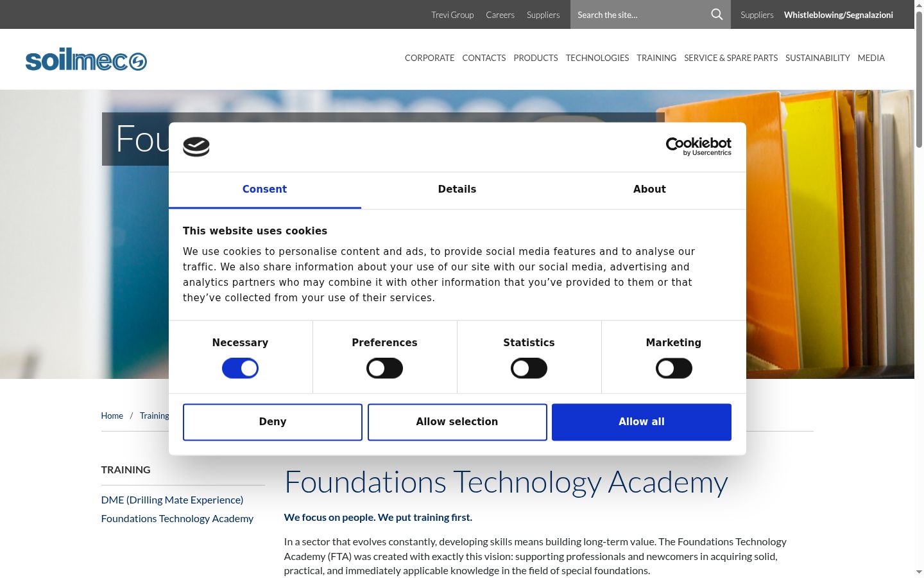
Task: Click the Suppliers link right of search
Action: pyautogui.click(x=757, y=15)
